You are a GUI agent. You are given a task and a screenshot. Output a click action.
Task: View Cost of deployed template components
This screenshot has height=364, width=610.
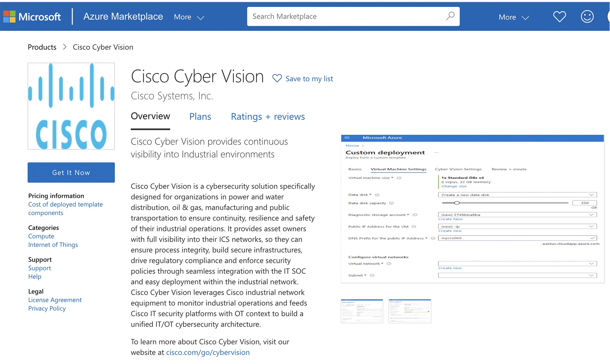65,204
